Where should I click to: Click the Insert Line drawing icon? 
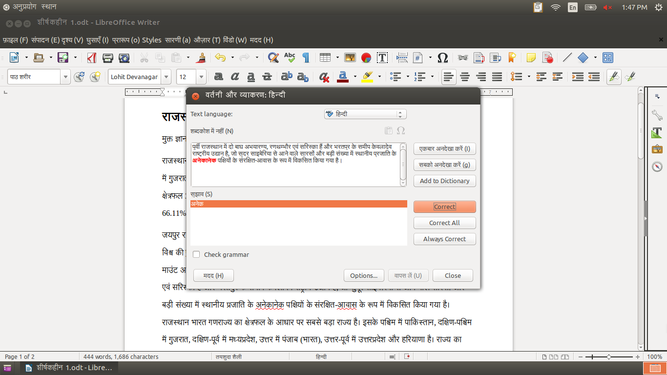tap(567, 57)
